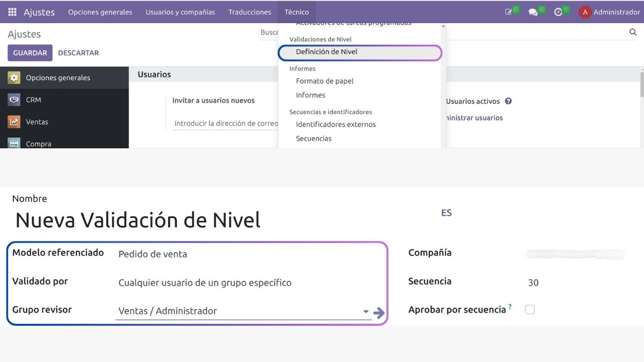Open the Opciones generales top menu
The height and width of the screenshot is (362, 644).
click(x=100, y=12)
